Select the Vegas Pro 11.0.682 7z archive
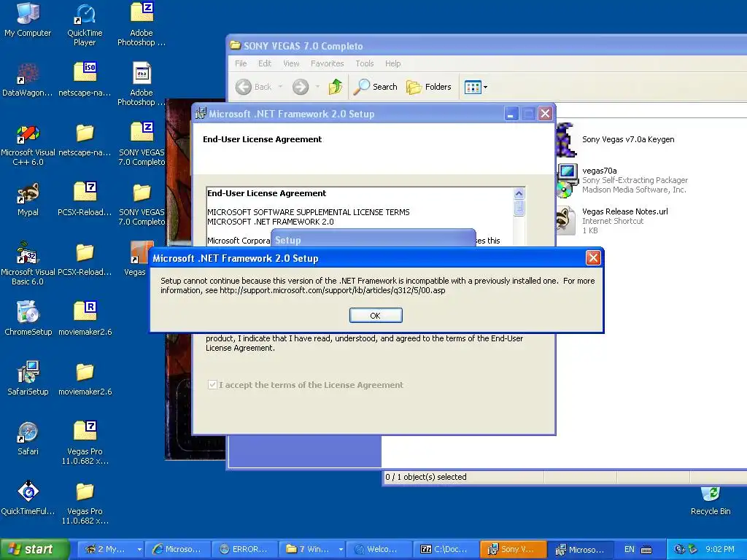The image size is (747, 560). tap(85, 443)
